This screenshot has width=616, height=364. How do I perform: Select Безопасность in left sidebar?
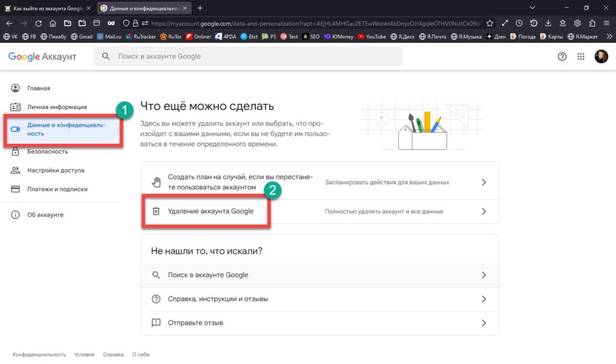pyautogui.click(x=48, y=152)
